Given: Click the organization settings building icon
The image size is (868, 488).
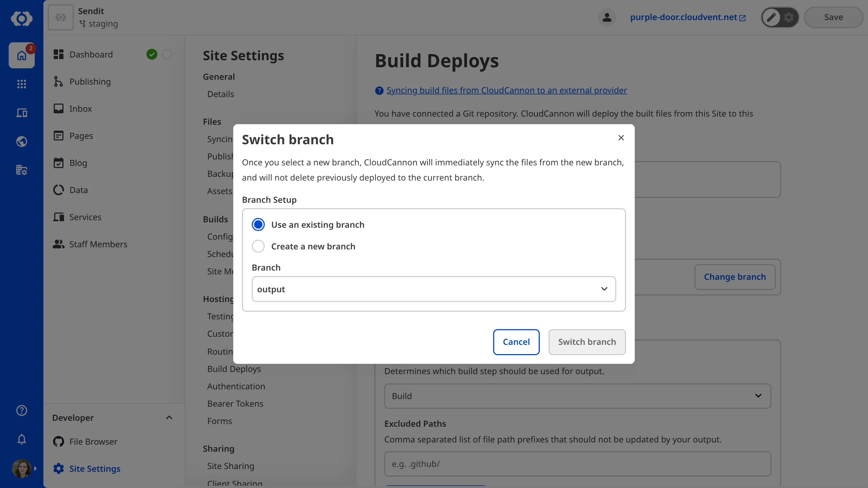Looking at the screenshot, I should 22,170.
